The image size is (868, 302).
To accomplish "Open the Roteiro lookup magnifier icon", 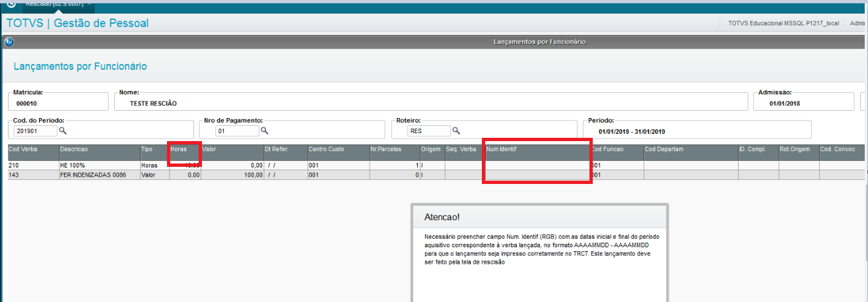I will (456, 131).
